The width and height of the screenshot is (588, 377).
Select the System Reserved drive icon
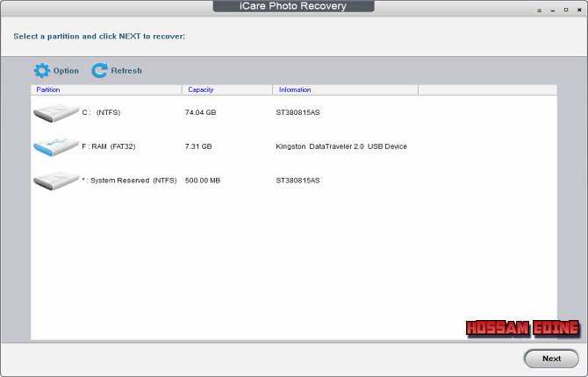click(x=56, y=181)
